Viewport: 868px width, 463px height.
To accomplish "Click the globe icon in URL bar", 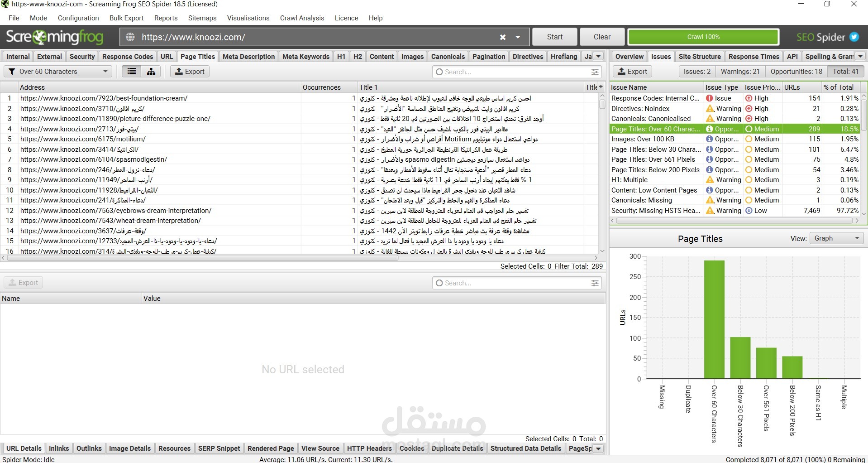I will 130,37.
